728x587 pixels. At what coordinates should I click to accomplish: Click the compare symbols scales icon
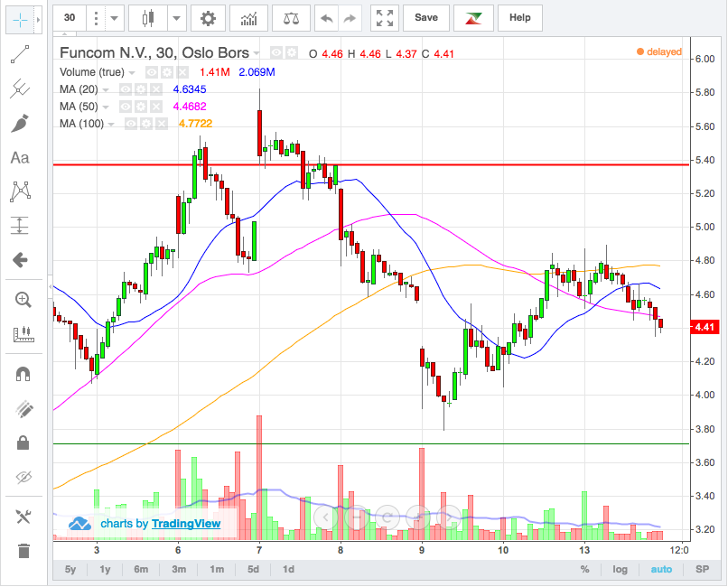point(291,18)
